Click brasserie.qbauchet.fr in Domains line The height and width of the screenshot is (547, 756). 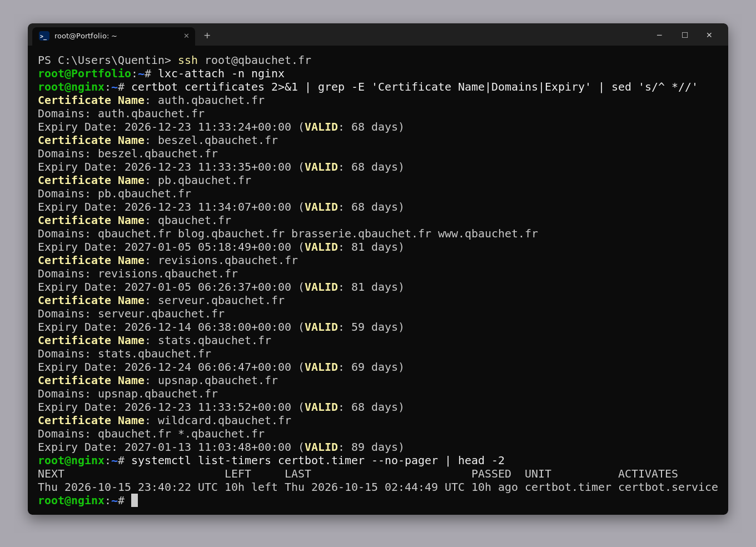pos(361,233)
